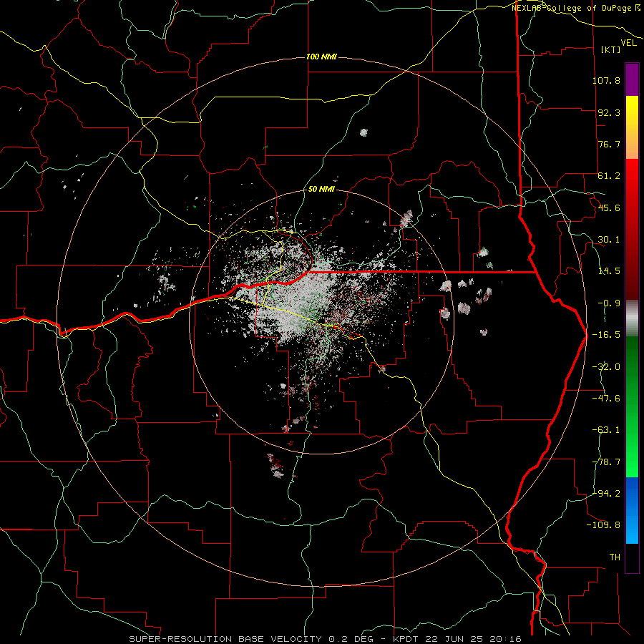
Task: Click the -63.1 velocity scale value
Action: pos(606,430)
